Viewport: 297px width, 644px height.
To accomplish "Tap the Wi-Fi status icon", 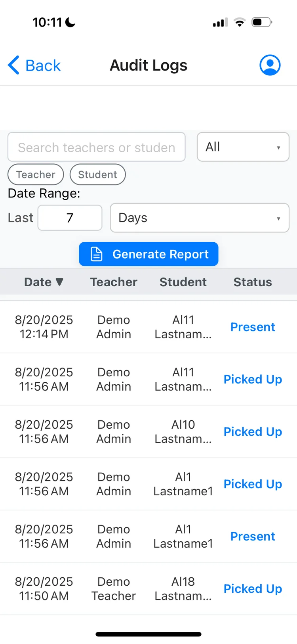I will point(239,22).
